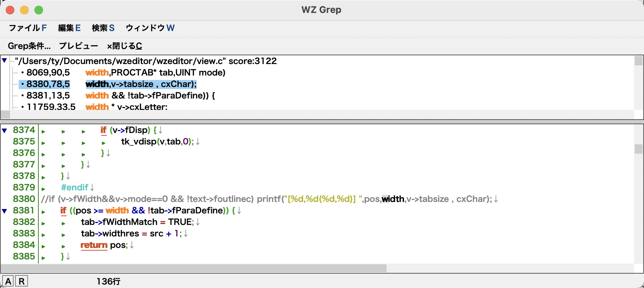The image size is (644, 288).
Task: Collapse the view.c file result tree
Action: (x=4, y=61)
